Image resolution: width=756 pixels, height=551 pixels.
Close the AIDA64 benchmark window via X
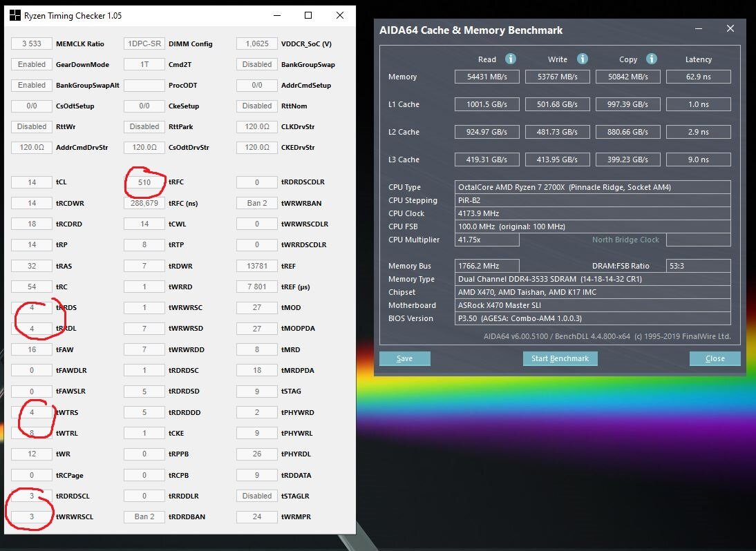730,28
